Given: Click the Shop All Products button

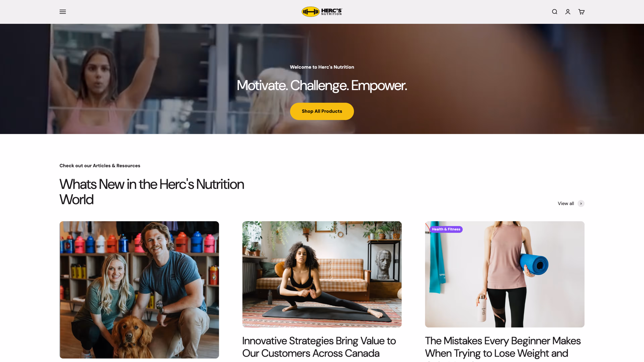Looking at the screenshot, I should [x=322, y=111].
